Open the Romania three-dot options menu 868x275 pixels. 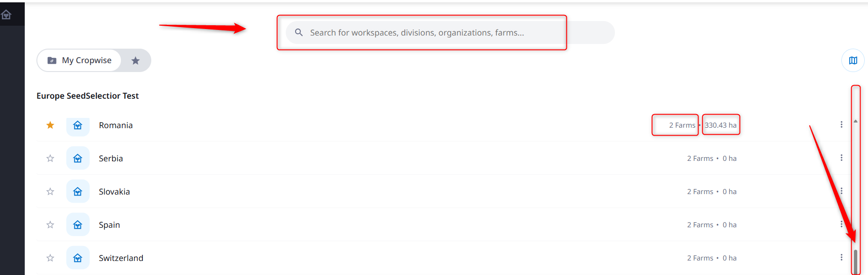pyautogui.click(x=841, y=124)
